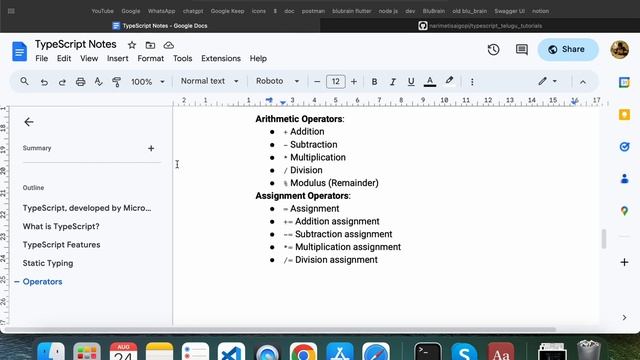Go to 'Static Typing' outline heading
The height and width of the screenshot is (360, 640).
pyautogui.click(x=48, y=263)
